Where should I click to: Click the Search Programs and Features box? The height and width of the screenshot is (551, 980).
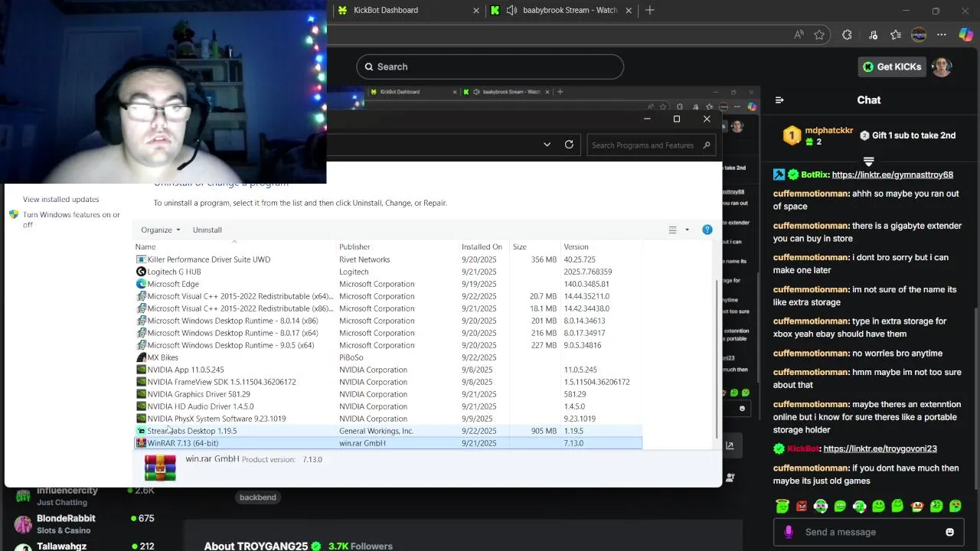point(652,145)
